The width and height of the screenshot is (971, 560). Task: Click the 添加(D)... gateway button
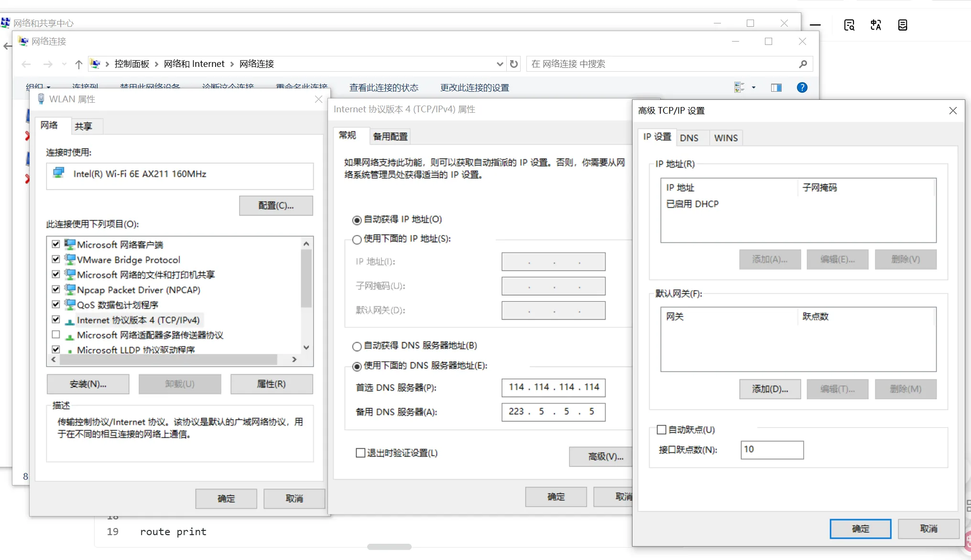pyautogui.click(x=770, y=389)
